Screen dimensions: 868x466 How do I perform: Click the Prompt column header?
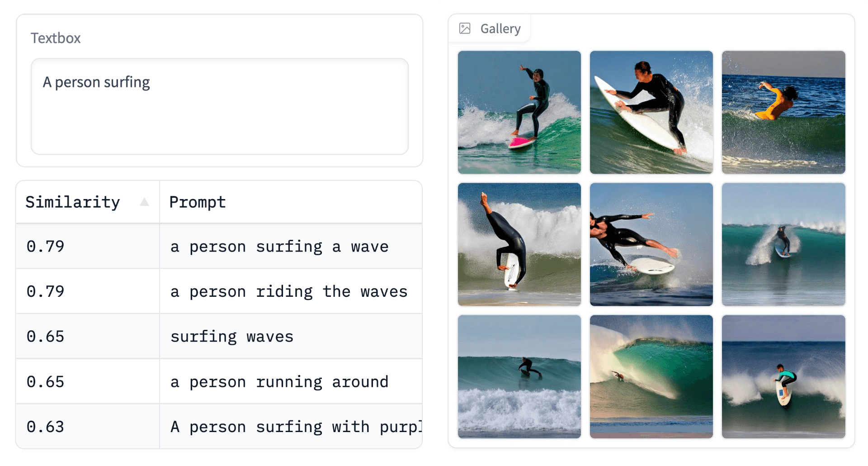pyautogui.click(x=198, y=202)
